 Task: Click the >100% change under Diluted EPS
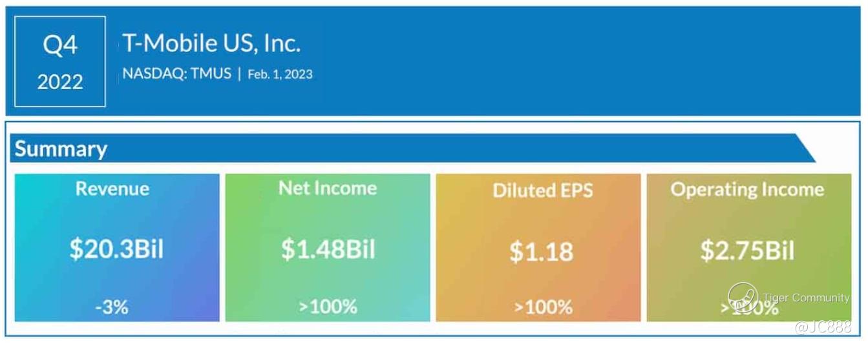(543, 307)
